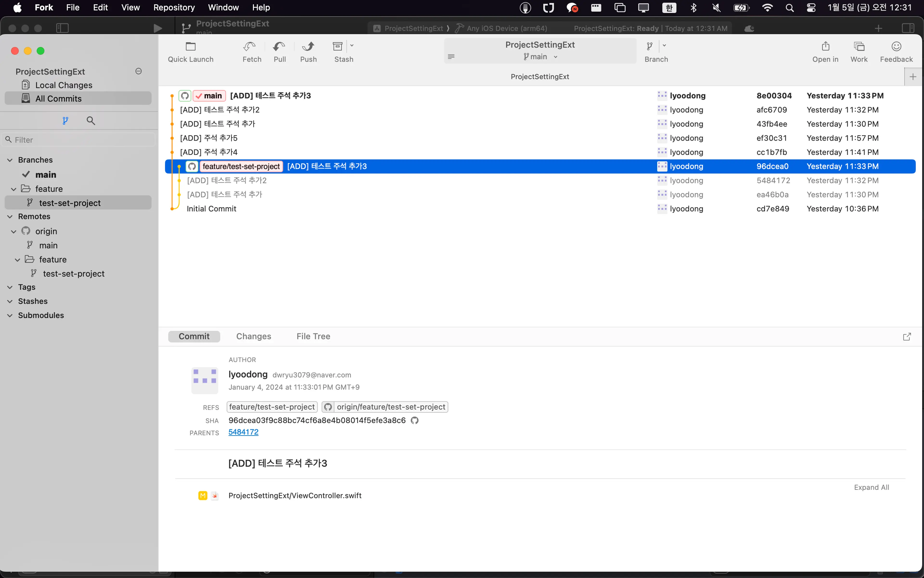Open ProjectSettingExt/ViewController.swift file entry
924x578 pixels.
(x=295, y=496)
